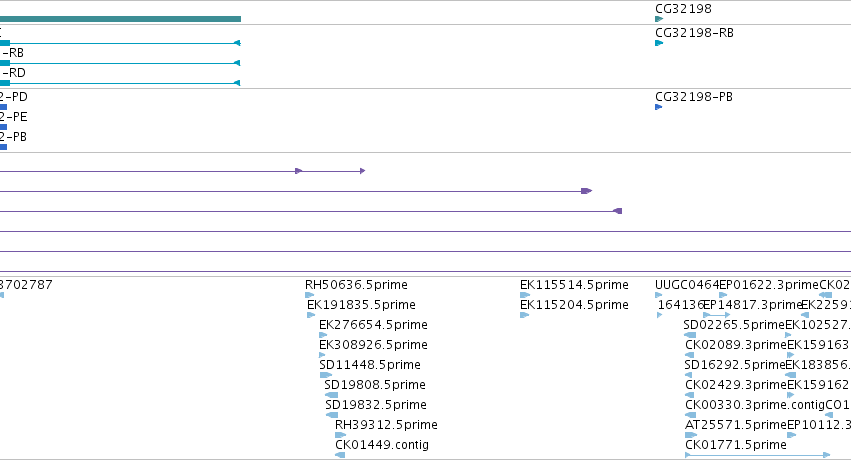
Task: Click the EP01622.3prime EST label
Action: 769,285
